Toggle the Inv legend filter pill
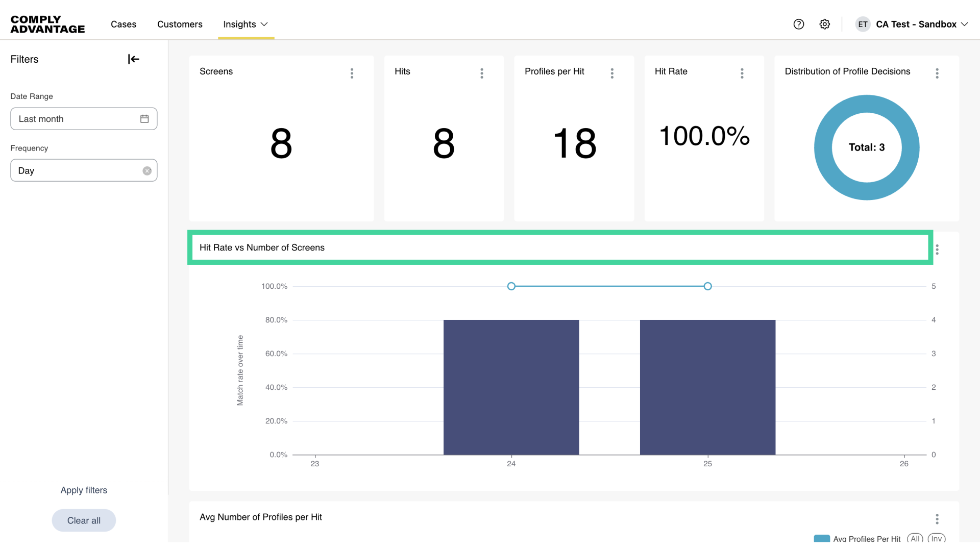 pyautogui.click(x=937, y=539)
